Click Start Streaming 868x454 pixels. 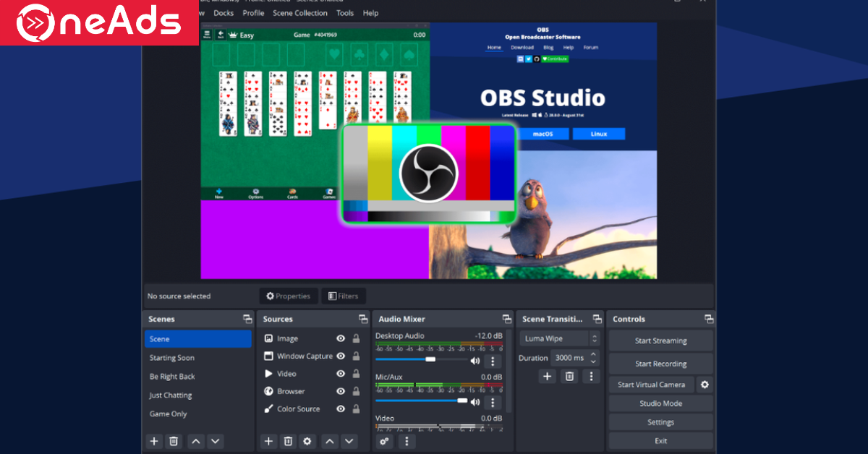point(661,341)
